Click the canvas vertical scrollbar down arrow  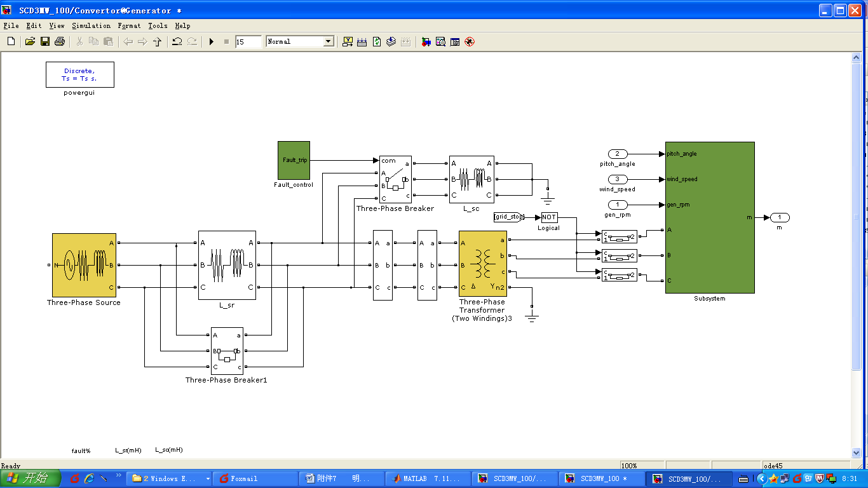tap(856, 453)
